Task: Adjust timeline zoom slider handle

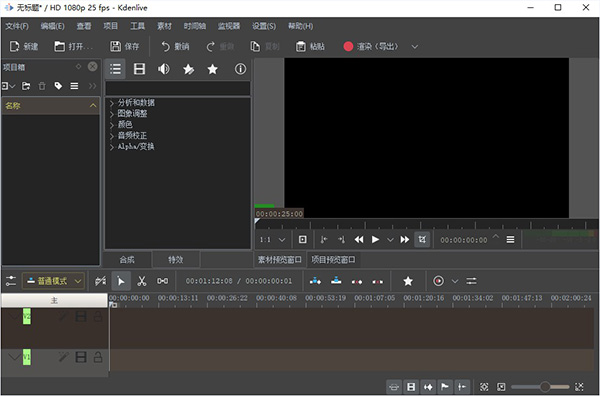Action: tap(545, 387)
